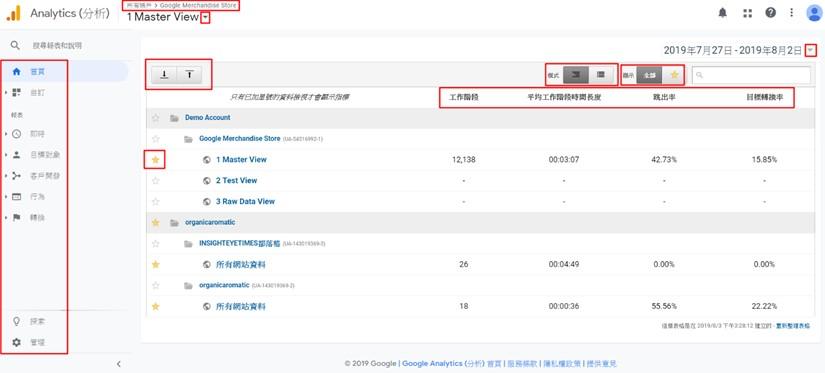The width and height of the screenshot is (825, 373).
Task: Focus the 搜尋報表和說明 search field
Action: point(57,46)
